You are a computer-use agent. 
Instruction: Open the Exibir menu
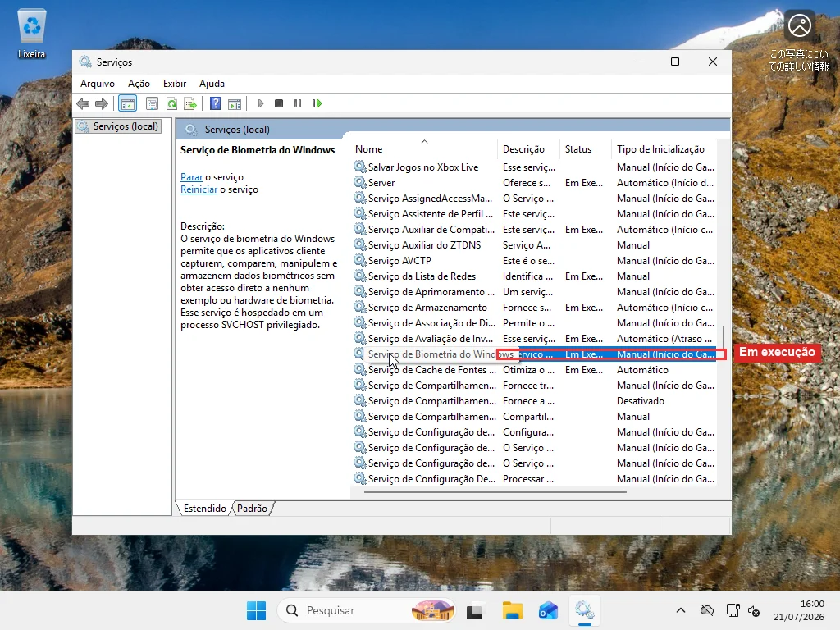click(x=175, y=84)
